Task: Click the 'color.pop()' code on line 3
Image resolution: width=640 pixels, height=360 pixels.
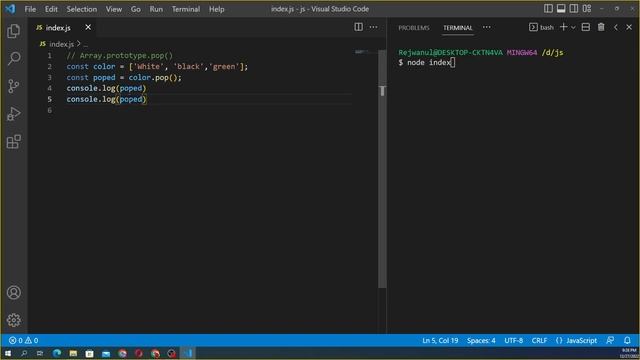Action: point(155,78)
